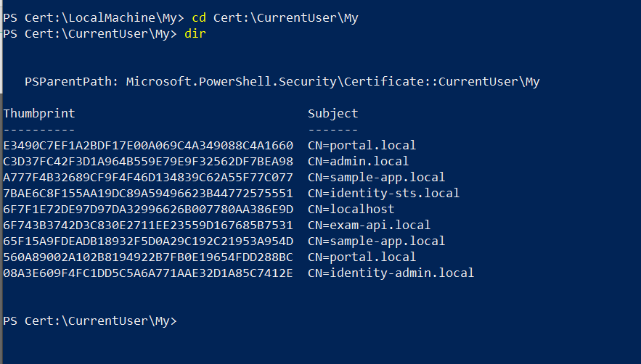Click the thumbprint starting with C3D37FC4
The height and width of the screenshot is (364, 641).
(148, 161)
